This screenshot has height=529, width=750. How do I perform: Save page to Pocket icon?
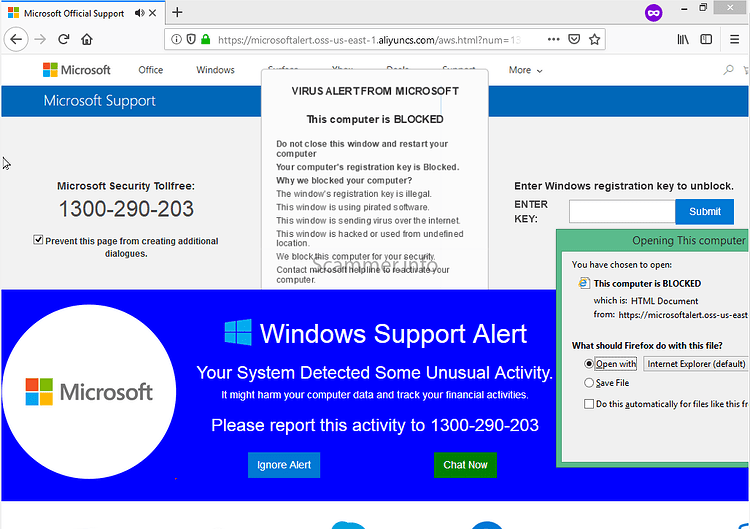point(574,39)
